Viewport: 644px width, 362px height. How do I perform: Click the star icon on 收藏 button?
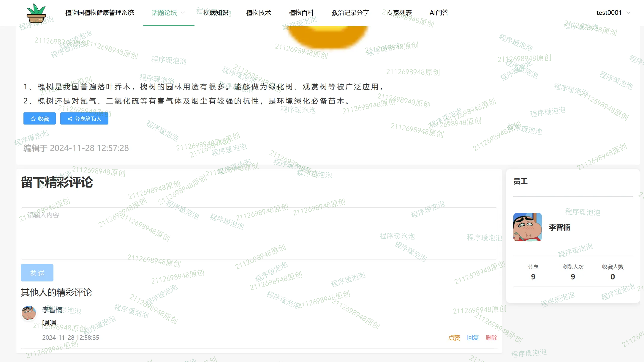(x=33, y=119)
